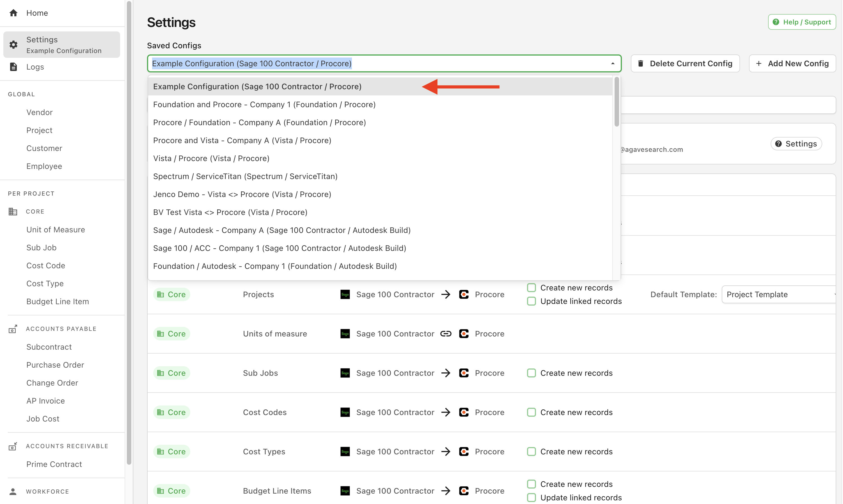Click the Logs document icon
Screen dimensions: 843x504
tap(13, 67)
